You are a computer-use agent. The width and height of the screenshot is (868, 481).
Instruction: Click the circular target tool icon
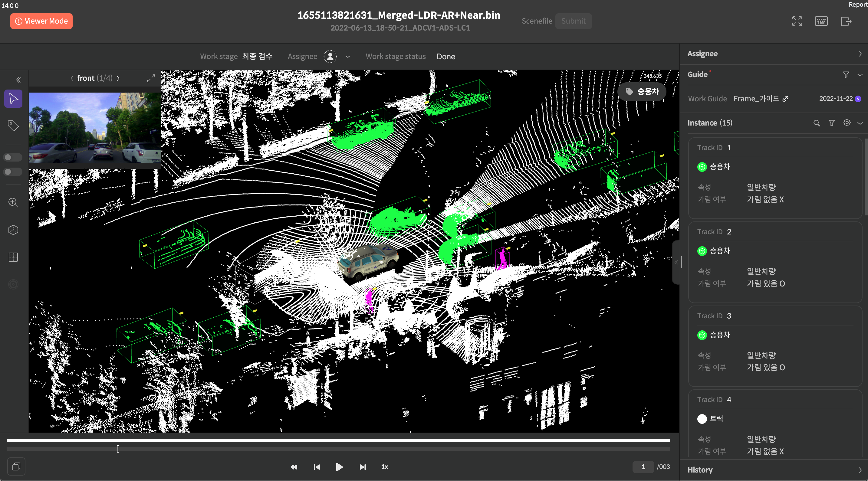[13, 284]
